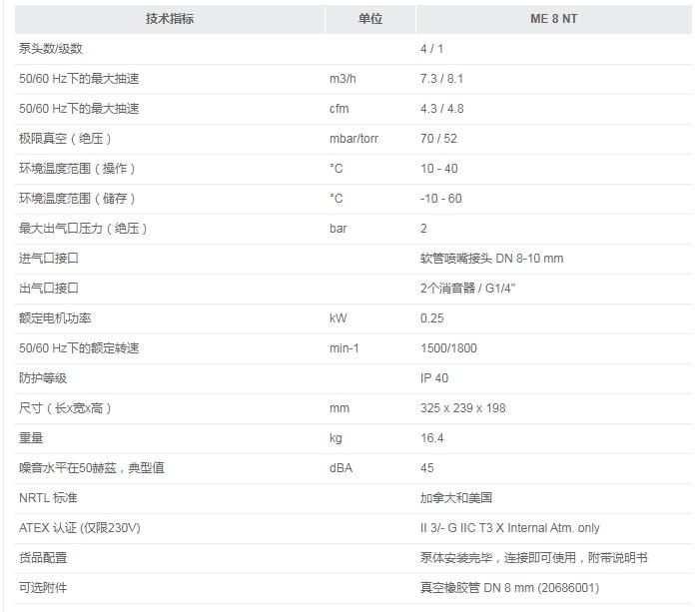The image size is (700, 612).
Task: Click the mbar/torr unit cell
Action: tap(353, 139)
